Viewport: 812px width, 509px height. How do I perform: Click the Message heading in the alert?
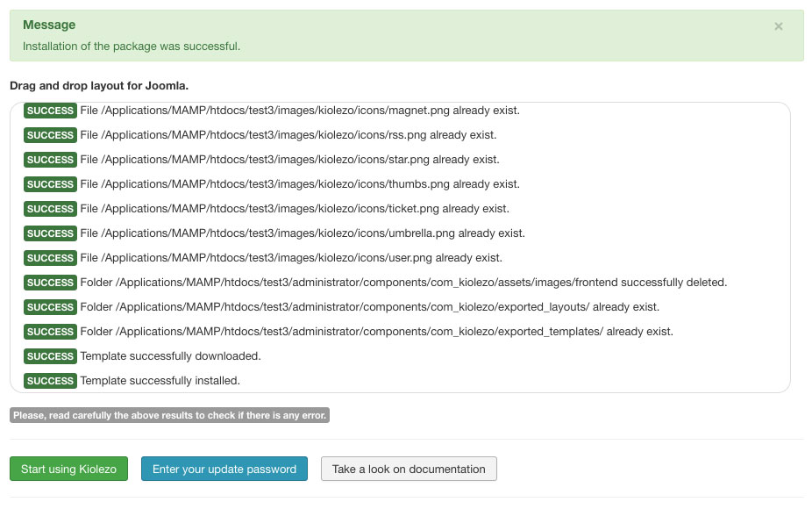[49, 25]
